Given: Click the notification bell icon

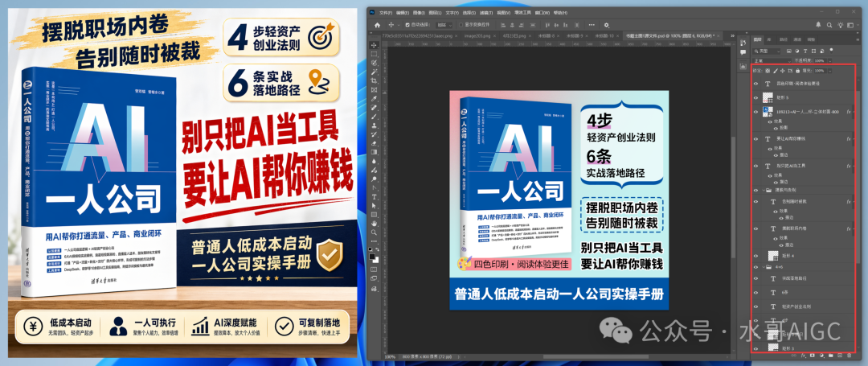Looking at the screenshot, I should click(818, 25).
